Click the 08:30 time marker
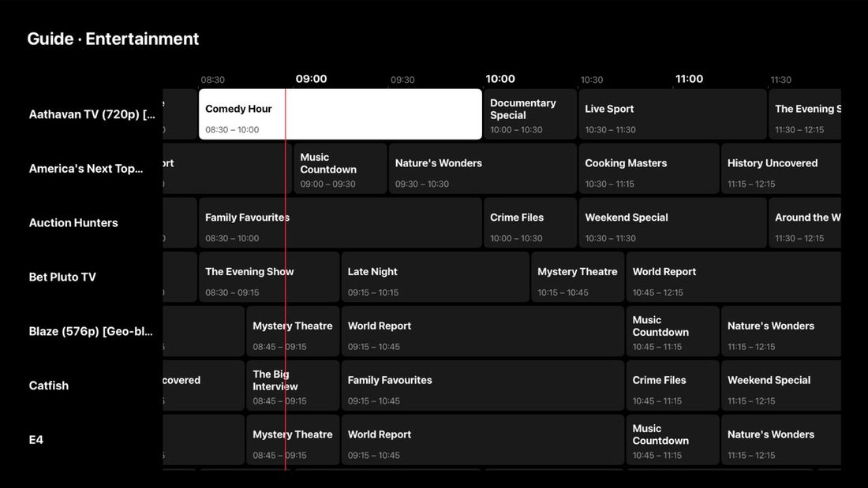This screenshot has width=868, height=488. pos(212,80)
